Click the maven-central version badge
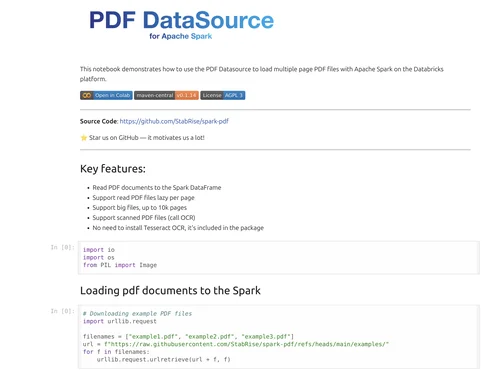This screenshot has width=490, height=370. 166,95
